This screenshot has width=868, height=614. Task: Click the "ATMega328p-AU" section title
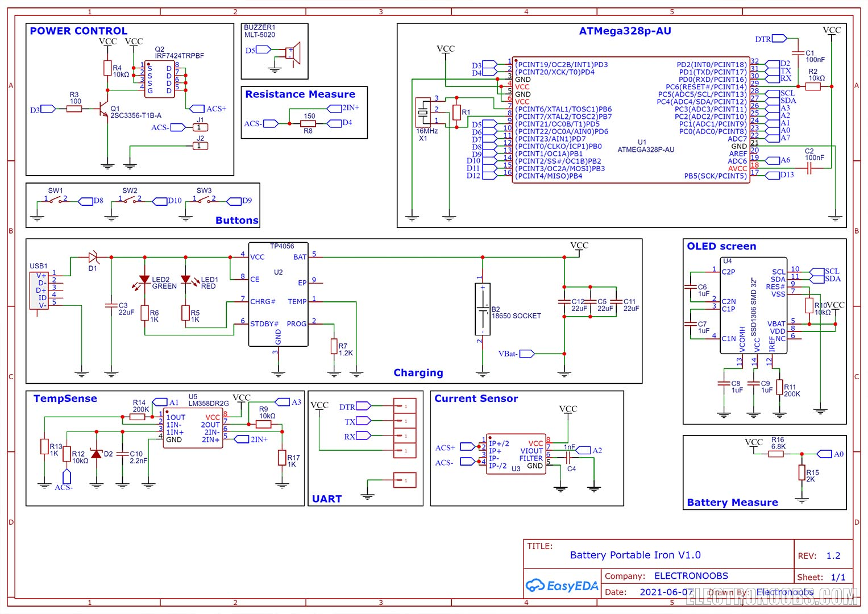click(625, 31)
